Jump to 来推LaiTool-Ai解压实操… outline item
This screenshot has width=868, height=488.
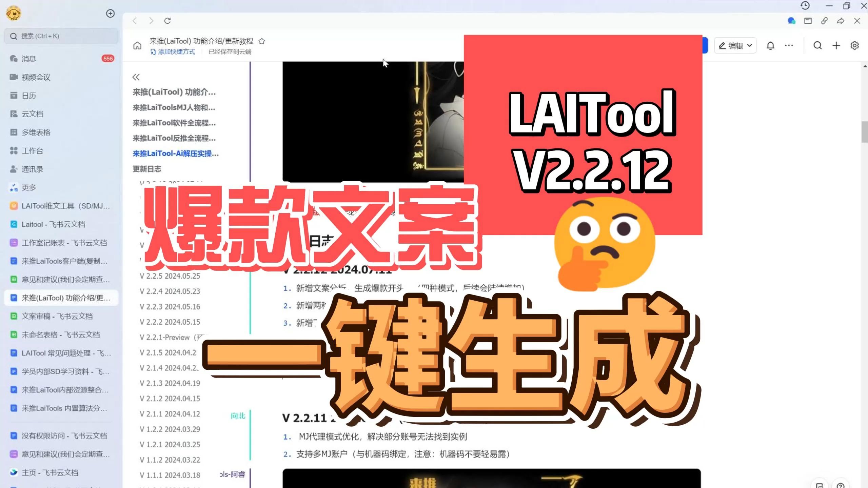point(176,154)
